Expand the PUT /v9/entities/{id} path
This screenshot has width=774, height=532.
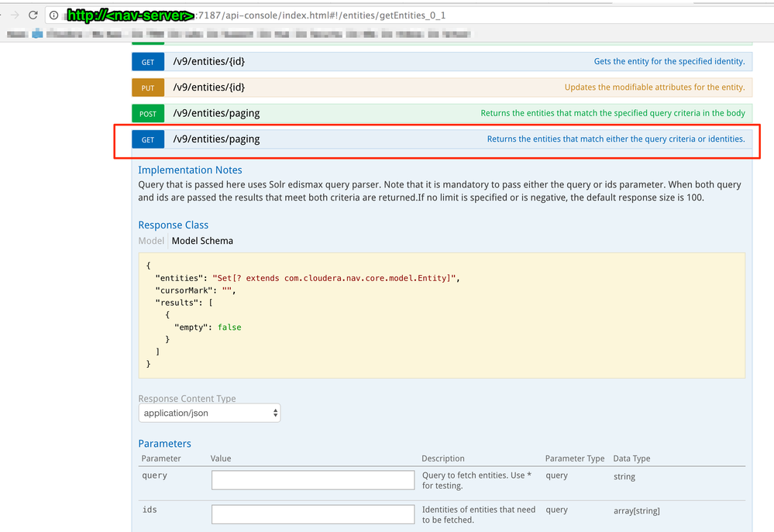209,88
